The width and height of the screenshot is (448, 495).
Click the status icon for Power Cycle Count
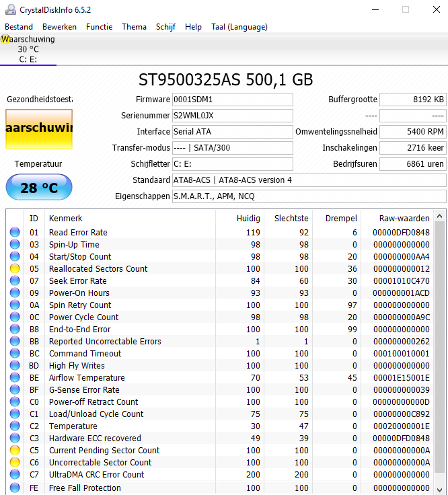(x=15, y=317)
